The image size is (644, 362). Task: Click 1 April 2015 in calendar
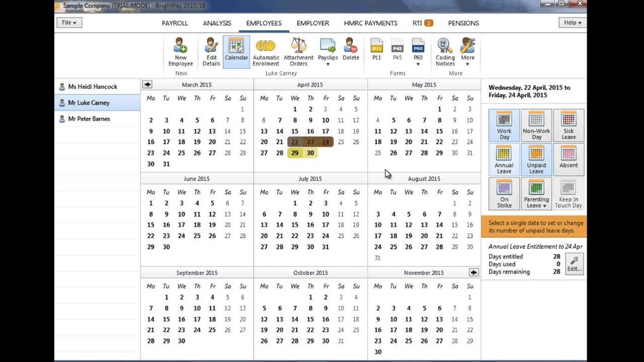click(x=295, y=109)
